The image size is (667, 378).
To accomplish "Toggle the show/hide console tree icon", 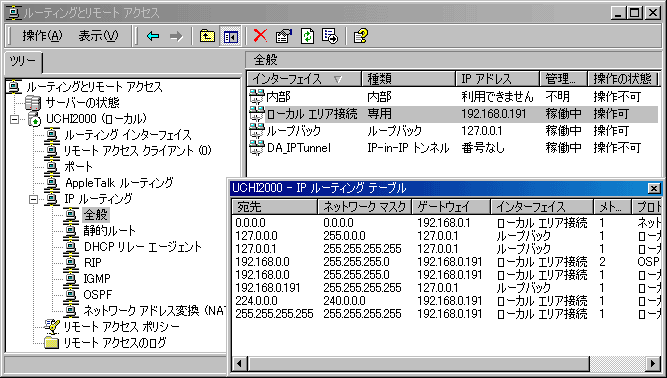I will tap(230, 37).
